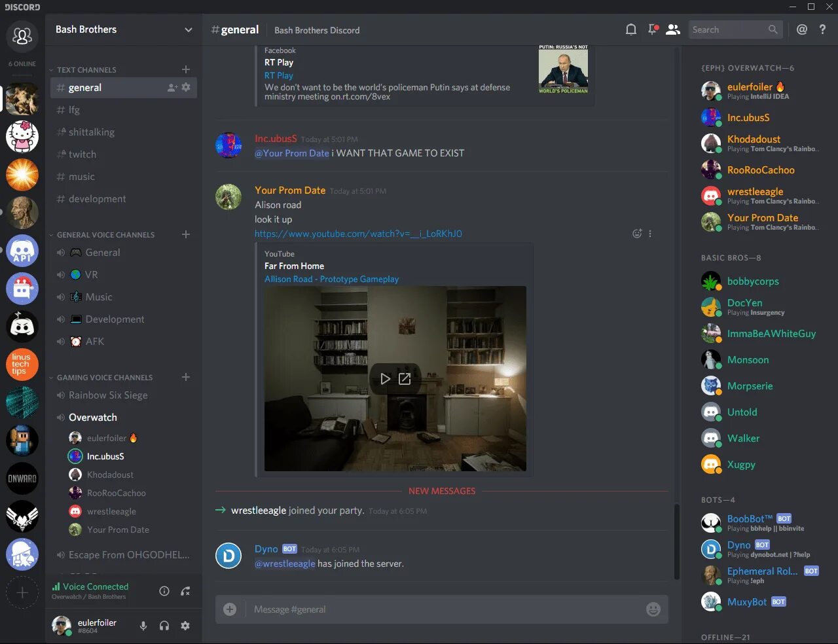Image resolution: width=838 pixels, height=644 pixels.
Task: Switch to the lfg channel
Action: (x=124, y=110)
